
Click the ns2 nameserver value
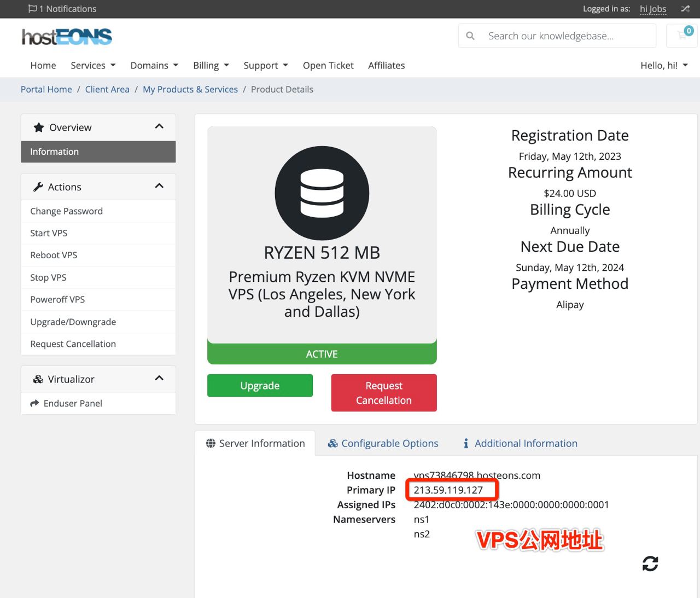tap(422, 535)
